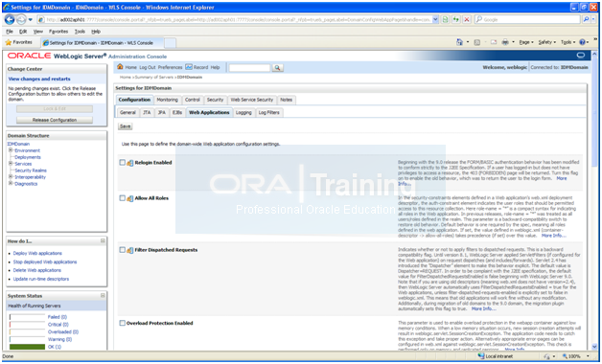Screen dimensions: 602x364
Task: Click the browser Back arrow button
Action: [x=10, y=19]
